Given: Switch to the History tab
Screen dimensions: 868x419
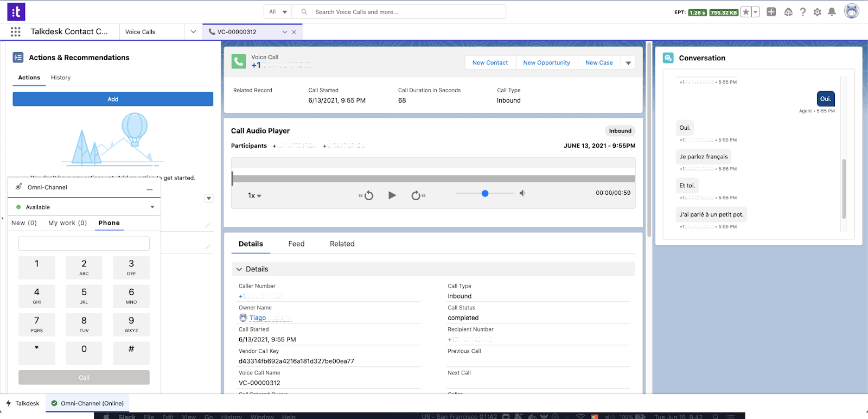Looking at the screenshot, I should 61,78.
